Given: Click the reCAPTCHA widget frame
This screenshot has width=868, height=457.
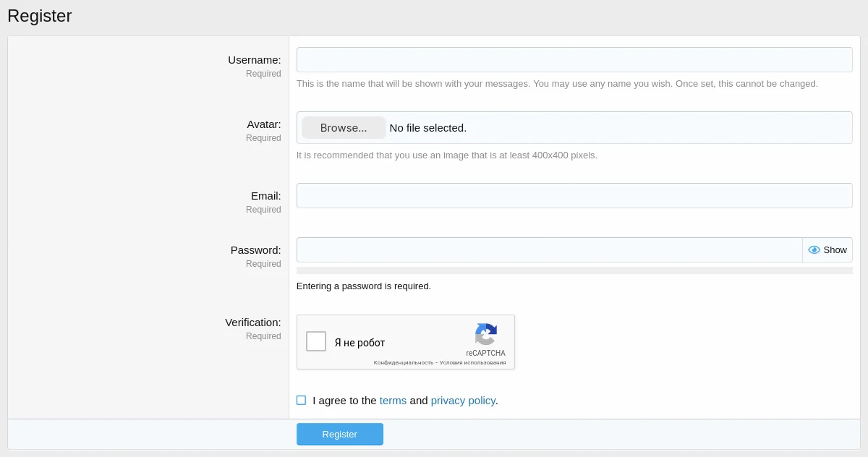Looking at the screenshot, I should (x=406, y=341).
